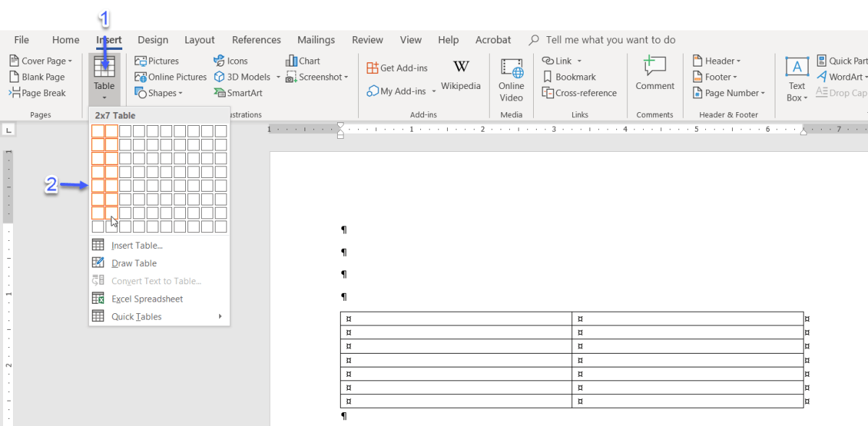Switch to the Home tab
This screenshot has width=868, height=426.
(x=66, y=40)
